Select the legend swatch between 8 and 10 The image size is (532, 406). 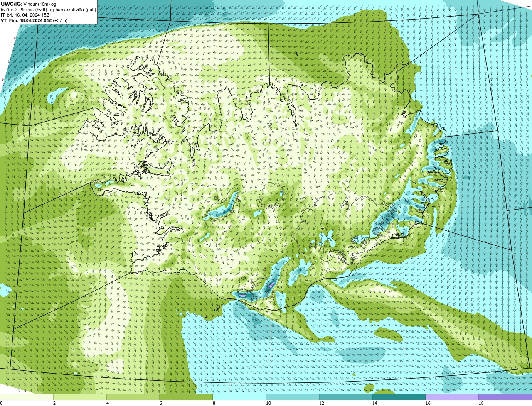[239, 397]
